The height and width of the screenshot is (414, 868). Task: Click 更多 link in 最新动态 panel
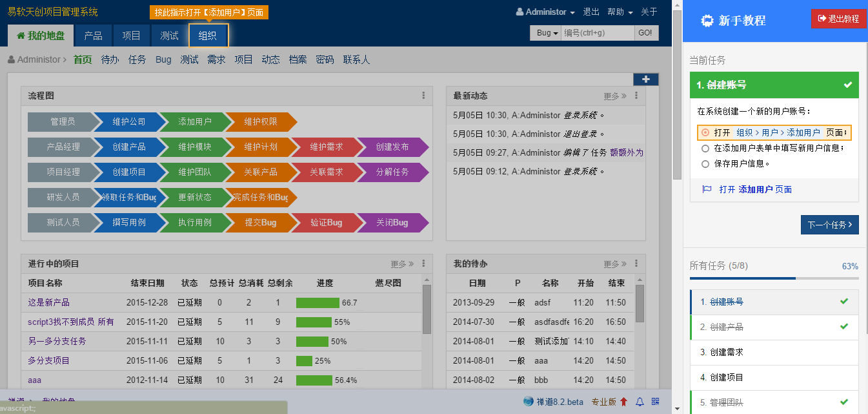pos(614,96)
